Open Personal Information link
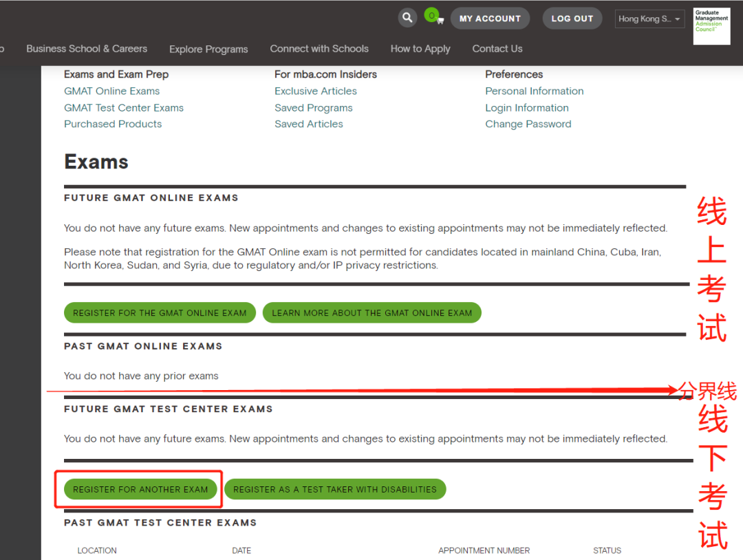 point(534,91)
